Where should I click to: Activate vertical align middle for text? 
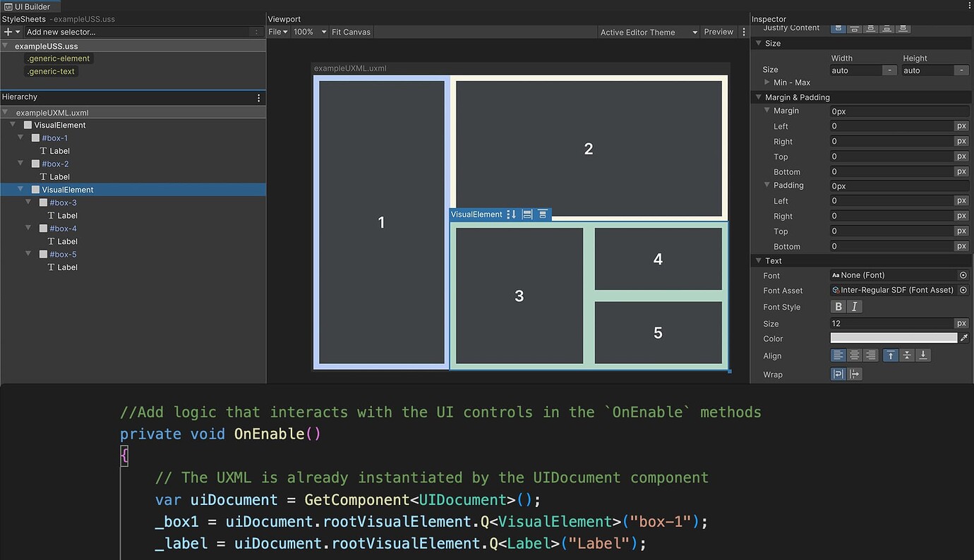[x=907, y=355]
